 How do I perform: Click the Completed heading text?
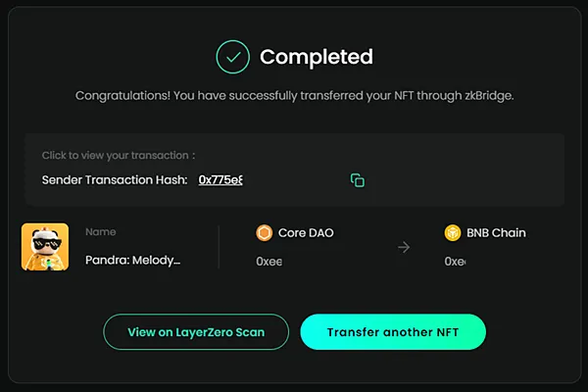[x=316, y=57]
